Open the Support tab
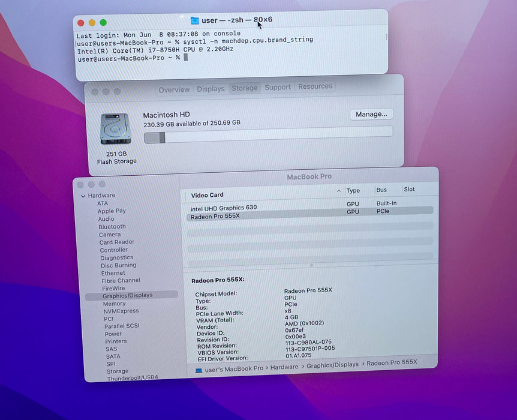 click(x=278, y=87)
